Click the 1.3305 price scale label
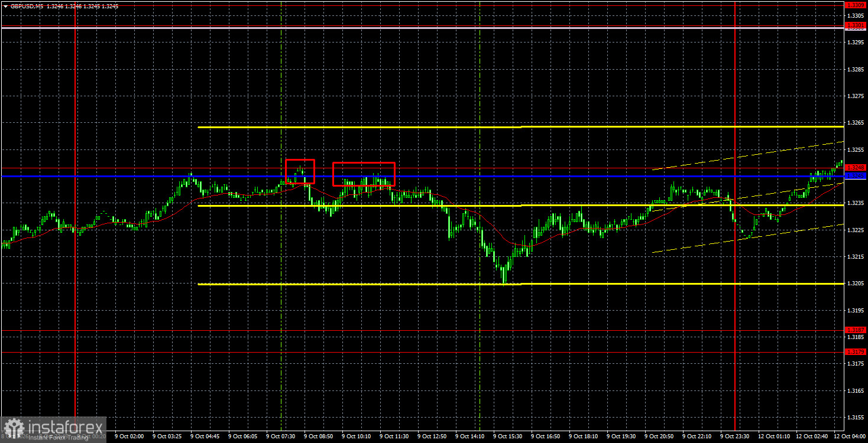868x443 pixels. coord(856,16)
